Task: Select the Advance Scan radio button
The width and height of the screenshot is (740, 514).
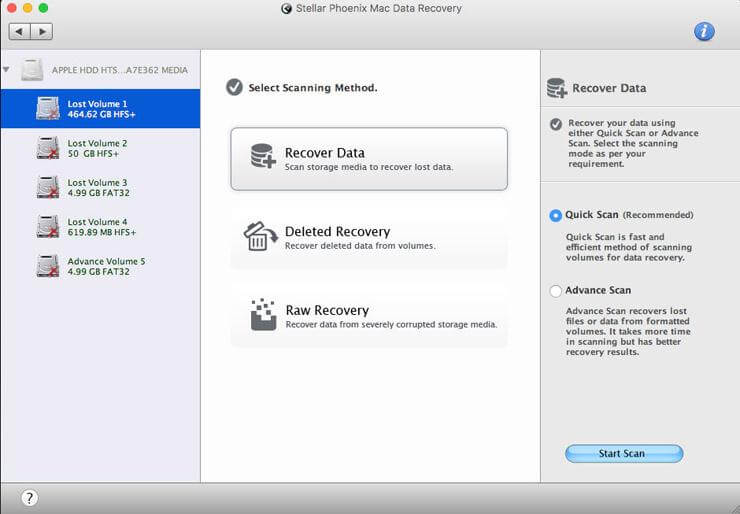Action: pyautogui.click(x=555, y=291)
